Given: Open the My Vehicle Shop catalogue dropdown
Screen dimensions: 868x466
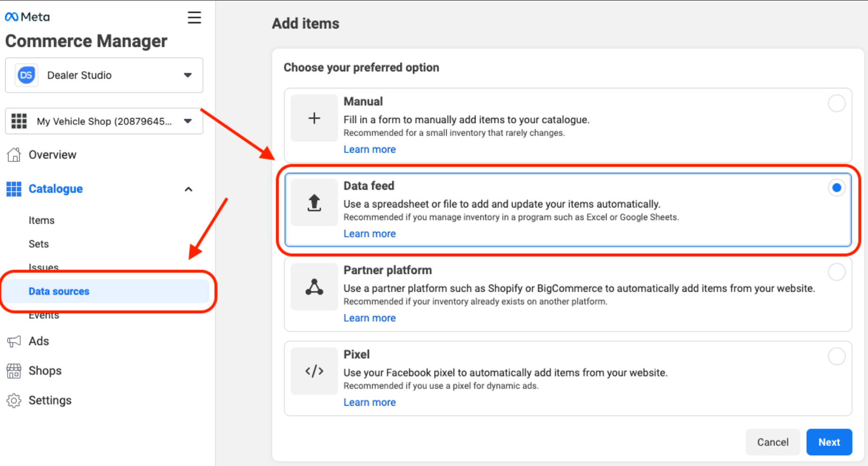Looking at the screenshot, I should (x=104, y=122).
